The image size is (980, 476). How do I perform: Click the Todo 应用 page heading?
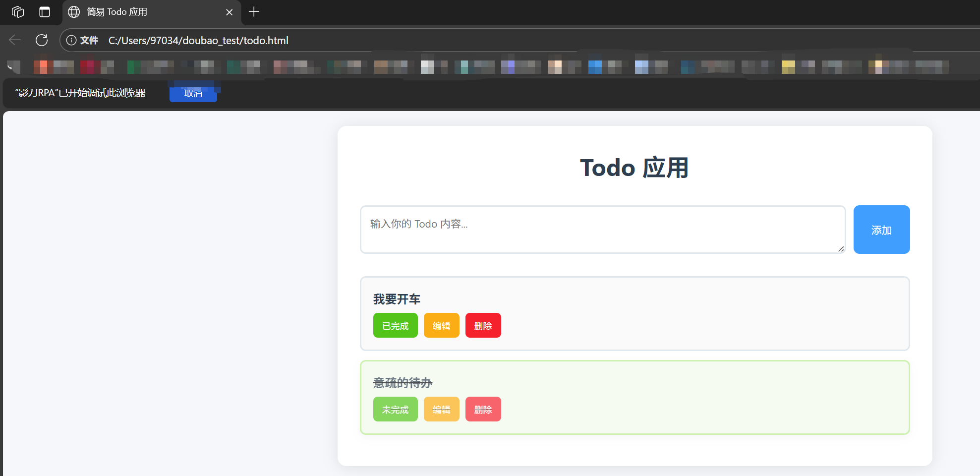[x=634, y=168]
